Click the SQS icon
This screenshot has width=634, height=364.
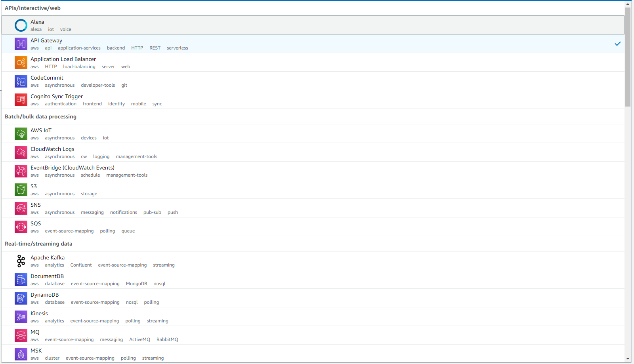tap(21, 227)
